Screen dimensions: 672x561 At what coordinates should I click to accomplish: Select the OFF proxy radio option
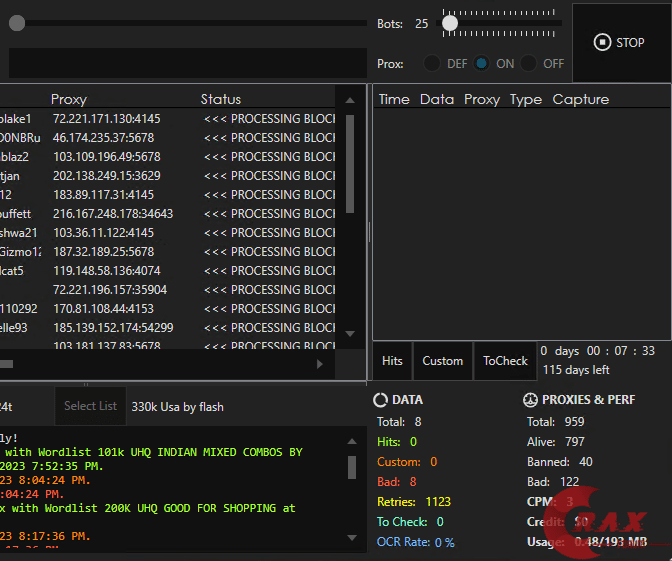coord(528,64)
